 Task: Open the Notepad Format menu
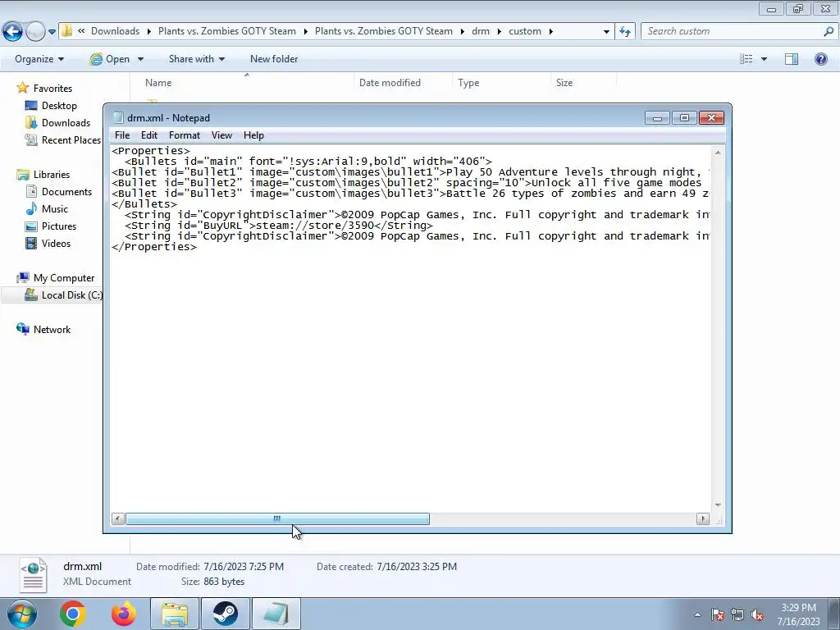point(185,135)
